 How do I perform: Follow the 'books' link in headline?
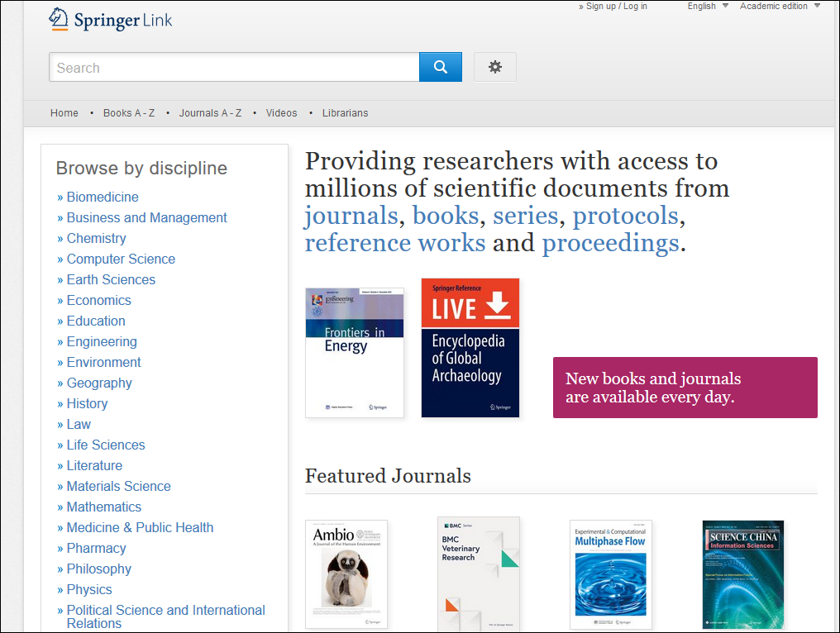tap(445, 216)
